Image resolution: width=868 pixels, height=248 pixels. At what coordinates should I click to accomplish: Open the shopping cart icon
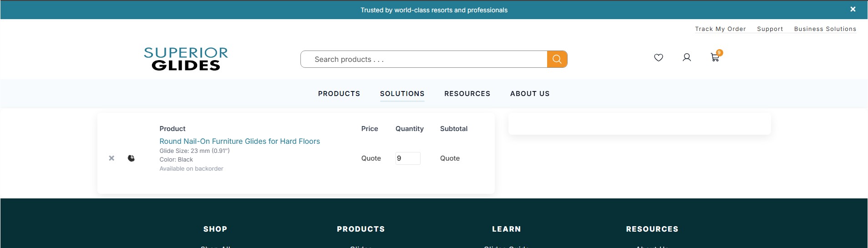tap(715, 57)
